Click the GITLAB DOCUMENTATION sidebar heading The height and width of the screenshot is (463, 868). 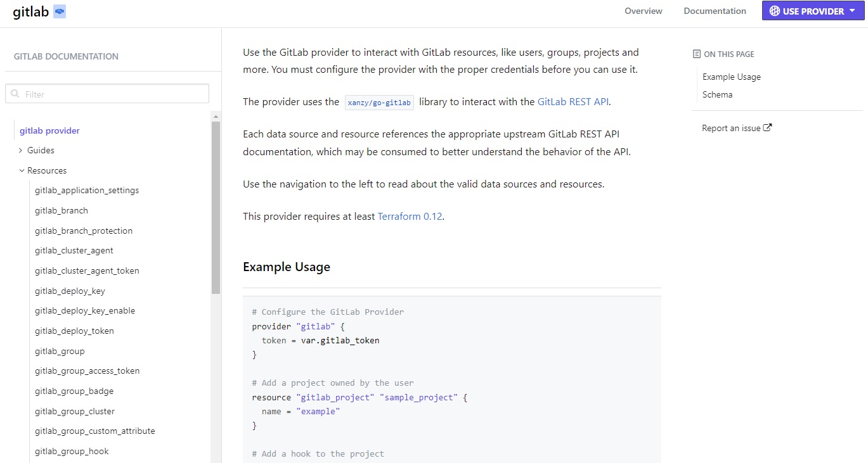[66, 56]
